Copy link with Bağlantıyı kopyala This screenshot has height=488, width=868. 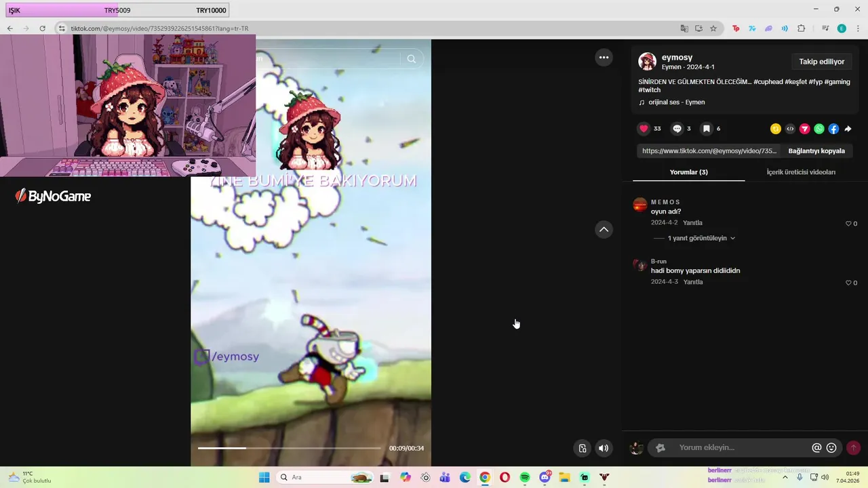click(x=816, y=151)
